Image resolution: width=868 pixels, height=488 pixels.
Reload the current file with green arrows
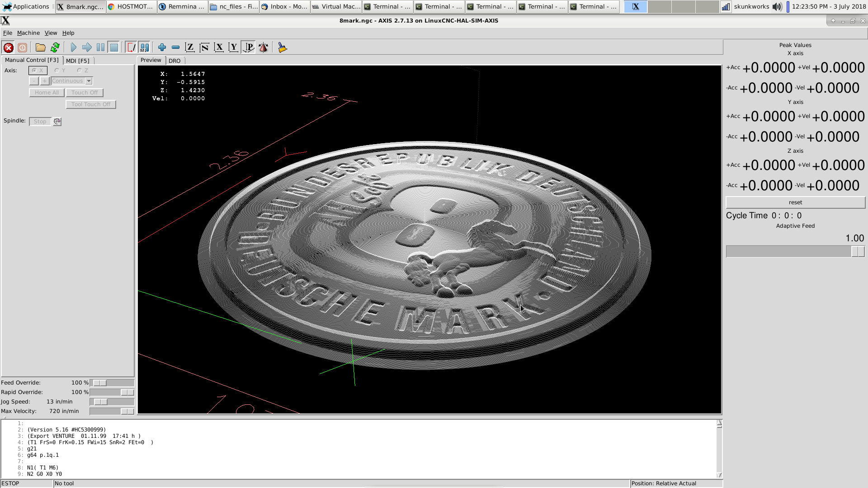coord(55,47)
